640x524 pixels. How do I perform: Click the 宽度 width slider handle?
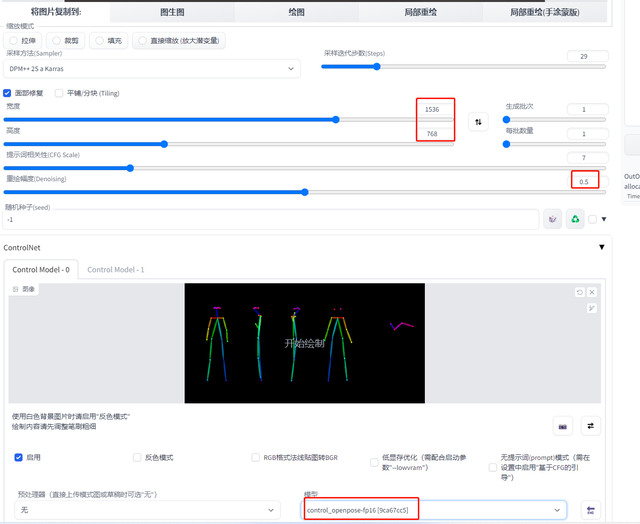click(336, 120)
